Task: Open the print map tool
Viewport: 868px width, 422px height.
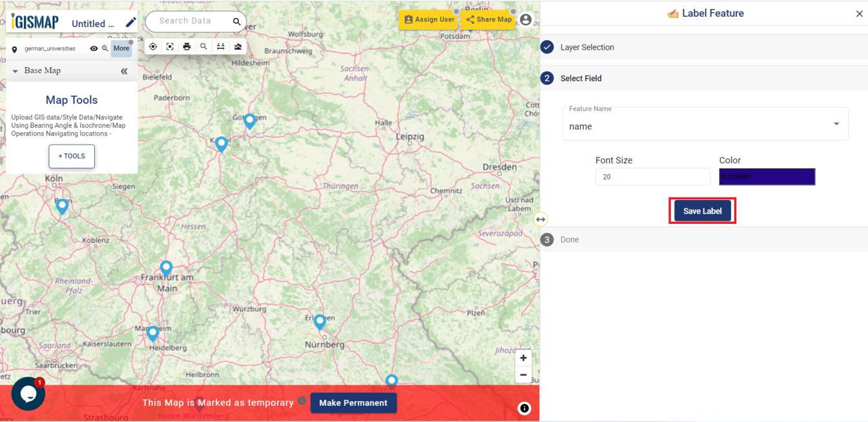Action: (x=187, y=46)
